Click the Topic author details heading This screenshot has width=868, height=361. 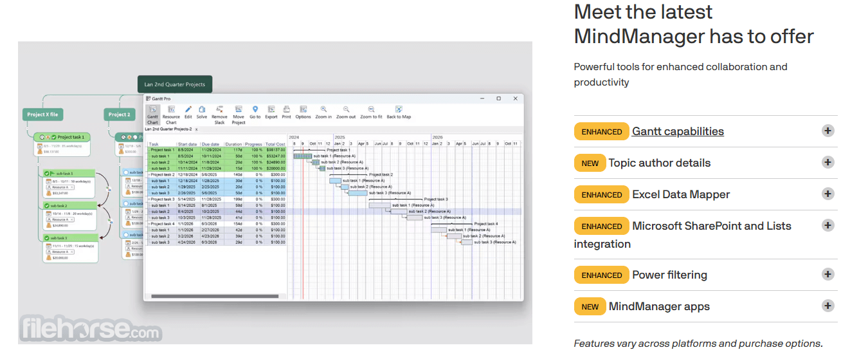pyautogui.click(x=660, y=163)
